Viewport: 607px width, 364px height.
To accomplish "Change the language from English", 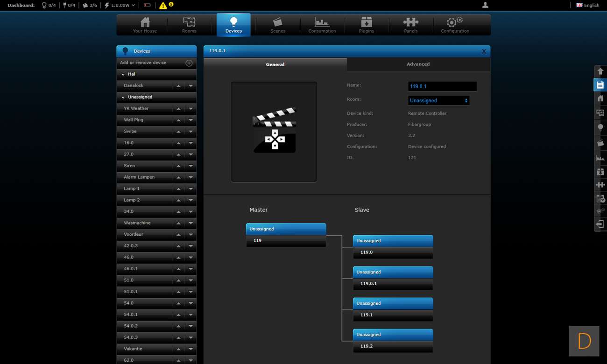I will (587, 5).
